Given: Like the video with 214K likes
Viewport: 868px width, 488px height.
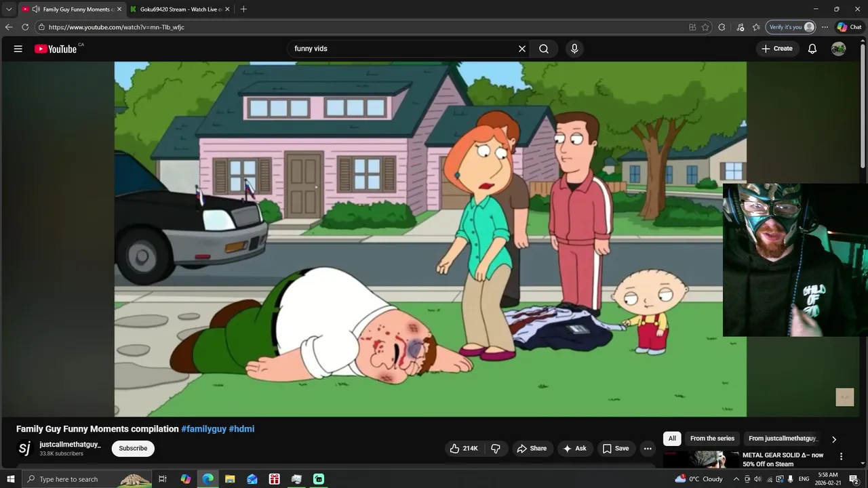Looking at the screenshot, I should click(x=464, y=448).
